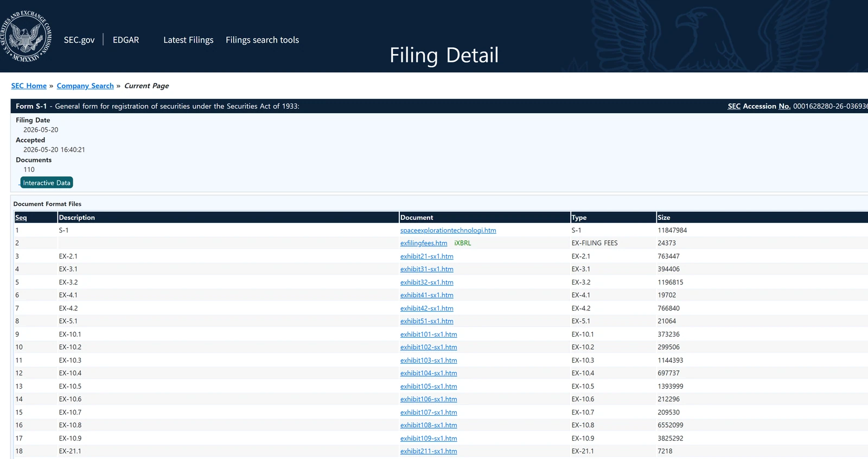Open exhibit31-sx1.htm link

[x=427, y=269]
